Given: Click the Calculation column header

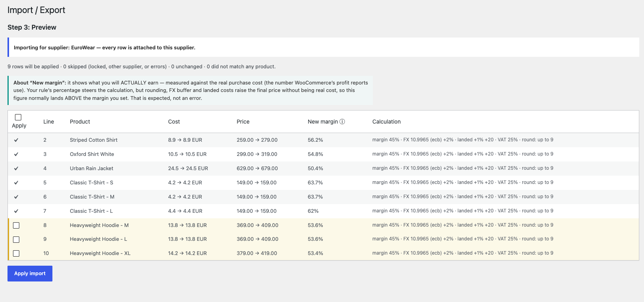Looking at the screenshot, I should [x=387, y=122].
